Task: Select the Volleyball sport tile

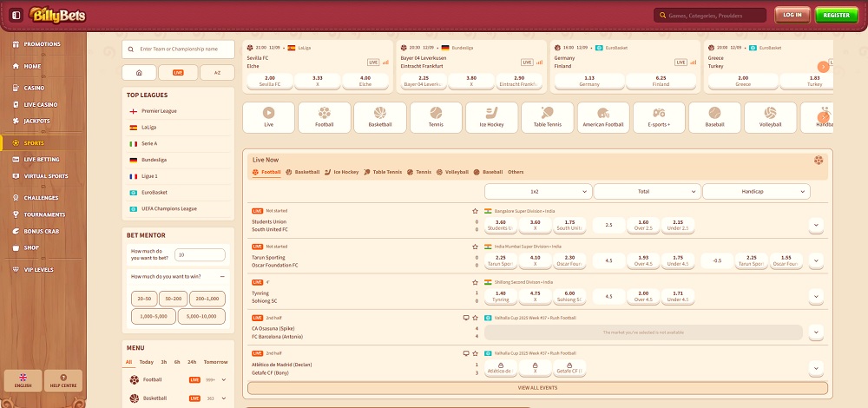Action: [770, 117]
